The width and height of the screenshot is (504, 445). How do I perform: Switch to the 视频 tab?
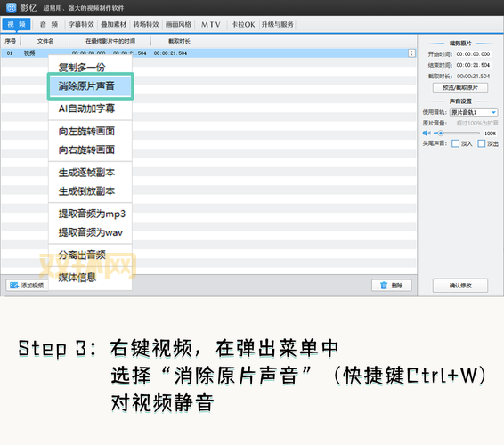(x=16, y=24)
